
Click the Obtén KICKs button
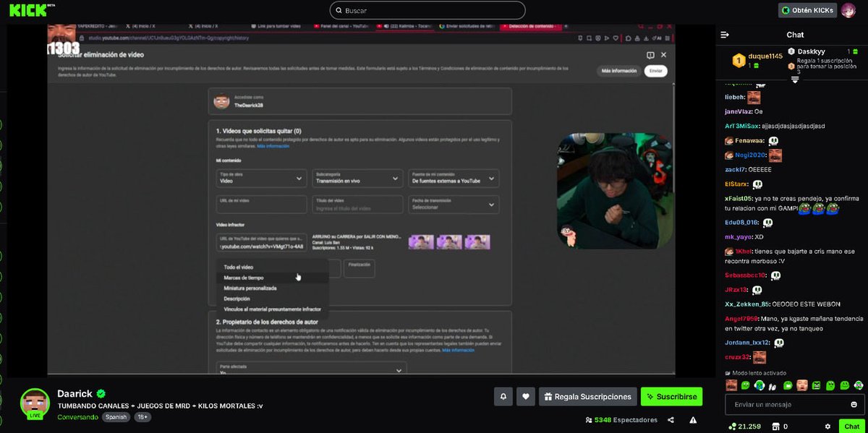[x=807, y=10]
